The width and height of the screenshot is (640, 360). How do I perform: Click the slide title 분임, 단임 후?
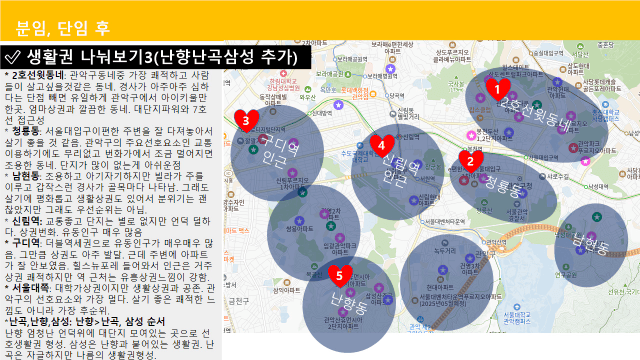pos(63,28)
